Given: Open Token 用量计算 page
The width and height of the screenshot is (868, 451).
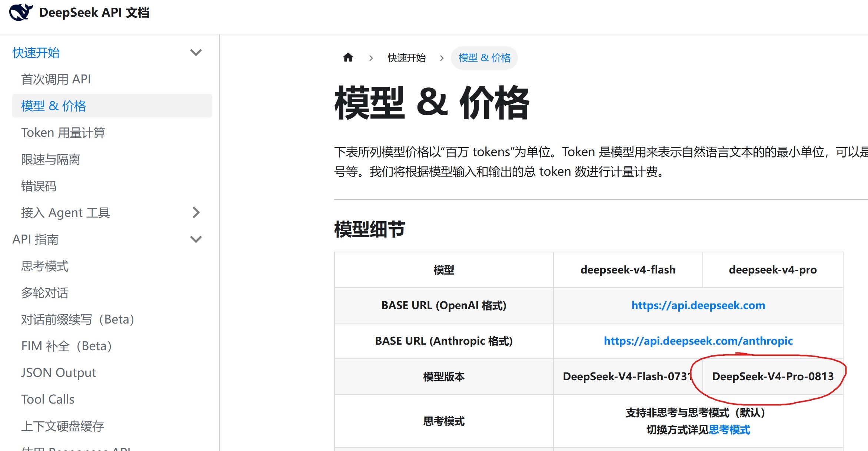Looking at the screenshot, I should point(63,133).
